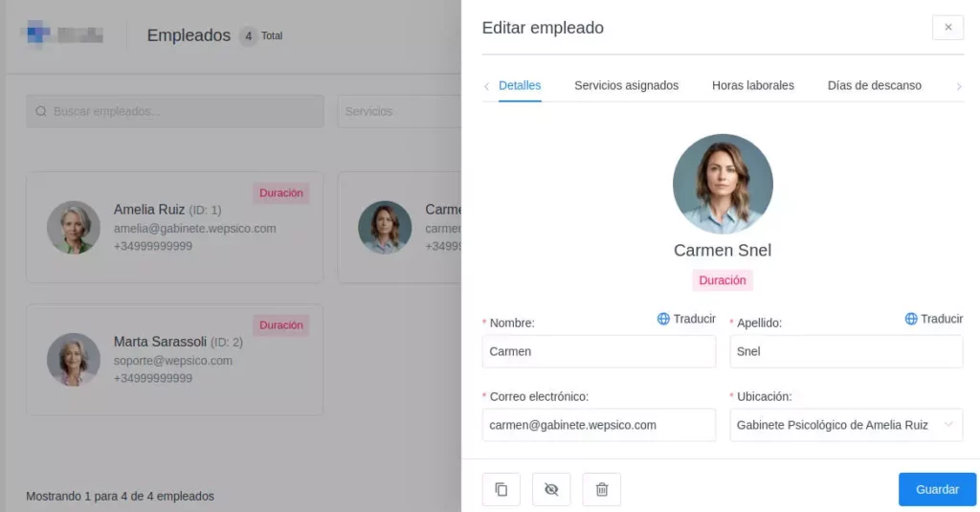The width and height of the screenshot is (980, 512).
Task: Open the Horas laborales tab
Action: tap(752, 85)
